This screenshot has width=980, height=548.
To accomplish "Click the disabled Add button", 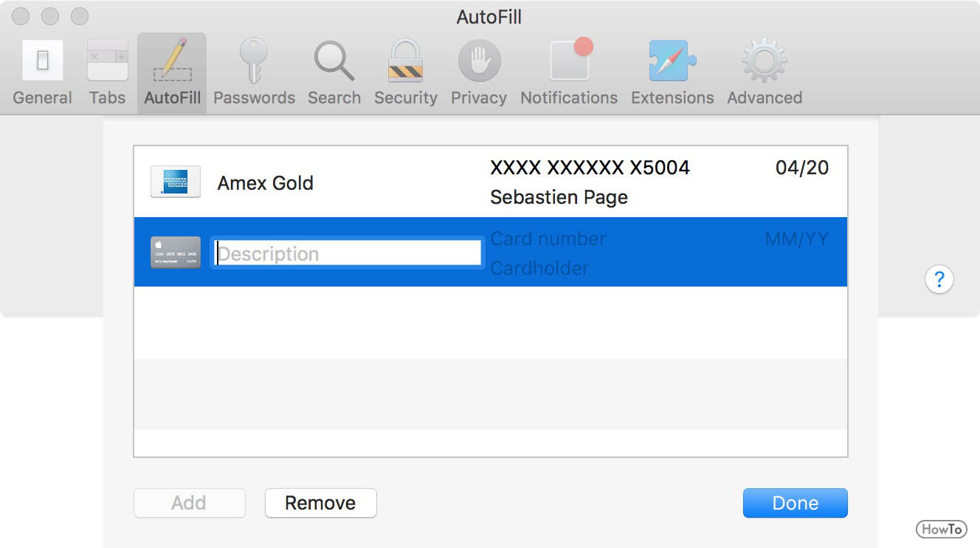I will tap(189, 503).
